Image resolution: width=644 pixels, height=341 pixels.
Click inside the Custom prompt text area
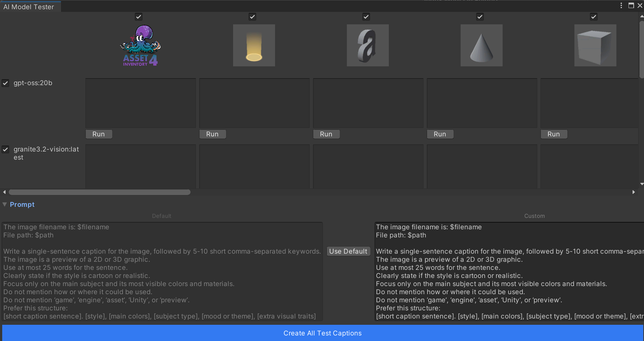509,272
